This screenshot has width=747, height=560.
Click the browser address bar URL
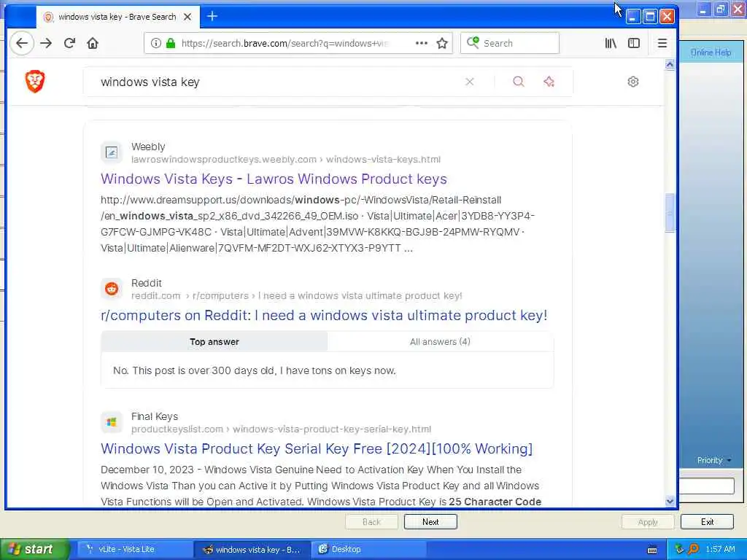click(286, 43)
